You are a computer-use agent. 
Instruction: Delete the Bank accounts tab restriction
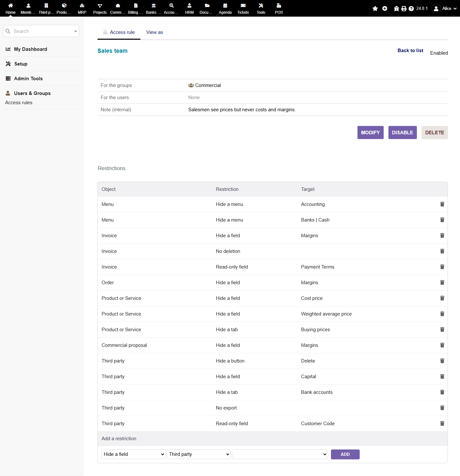pos(442,392)
